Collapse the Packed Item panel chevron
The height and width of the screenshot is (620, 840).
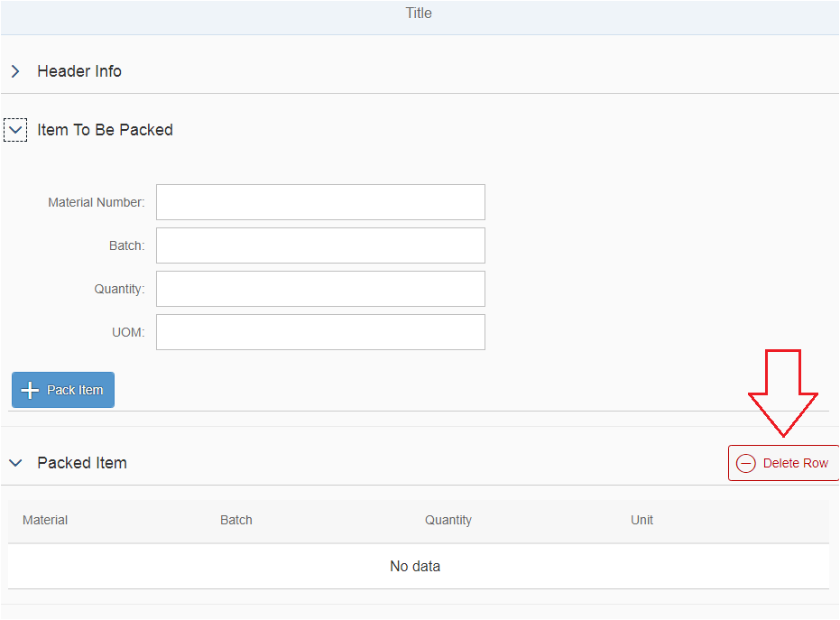pyautogui.click(x=15, y=463)
